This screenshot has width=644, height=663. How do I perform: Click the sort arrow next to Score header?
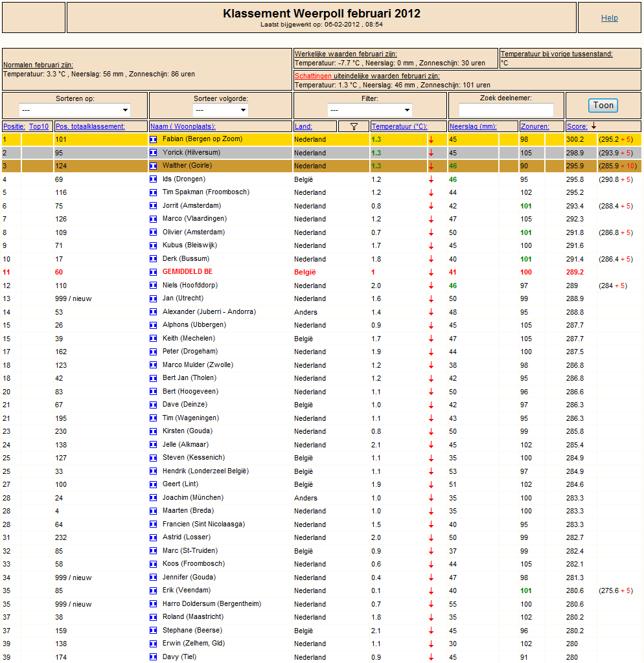[x=593, y=126]
